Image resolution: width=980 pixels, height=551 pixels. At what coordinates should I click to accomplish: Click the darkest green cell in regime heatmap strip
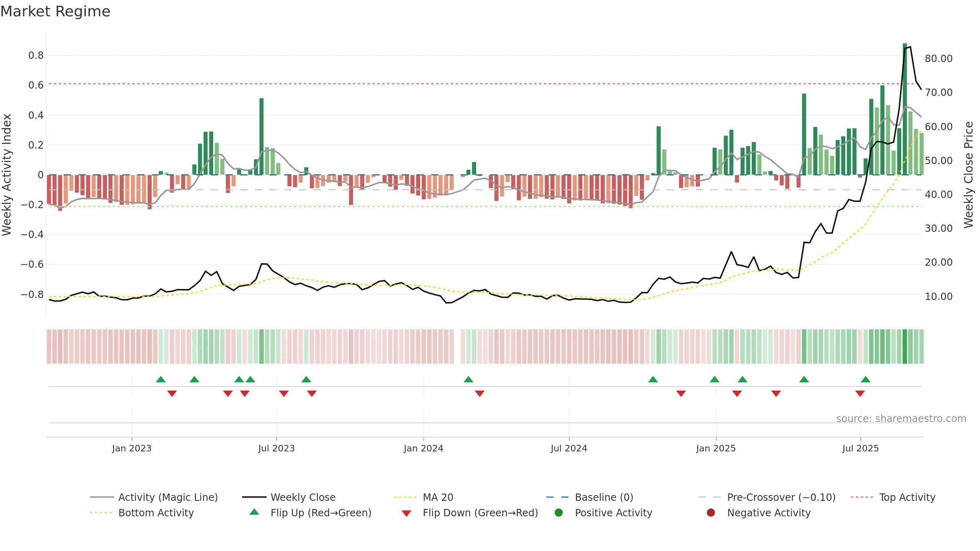[904, 347]
